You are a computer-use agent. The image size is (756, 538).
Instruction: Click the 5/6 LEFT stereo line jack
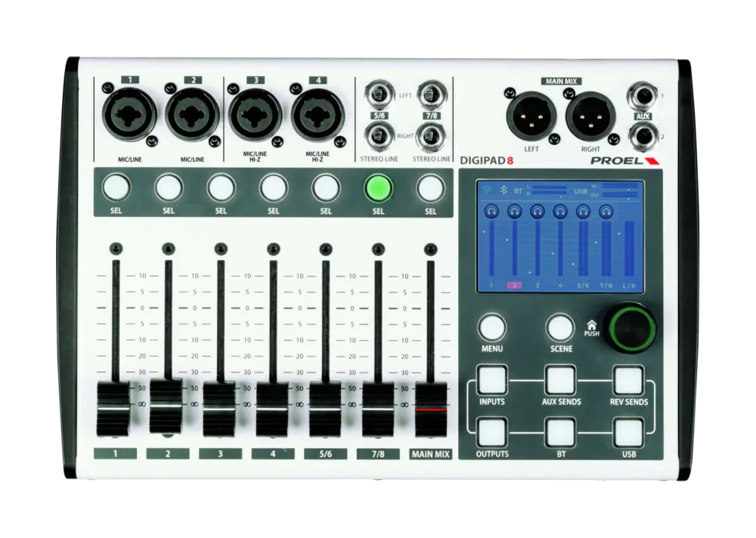click(379, 95)
